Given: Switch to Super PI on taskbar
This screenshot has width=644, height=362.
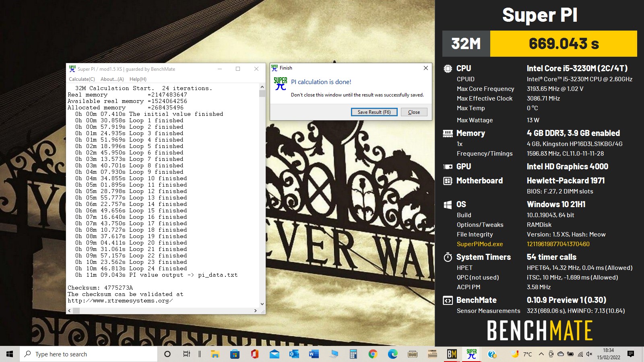Looking at the screenshot, I should (x=472, y=354).
